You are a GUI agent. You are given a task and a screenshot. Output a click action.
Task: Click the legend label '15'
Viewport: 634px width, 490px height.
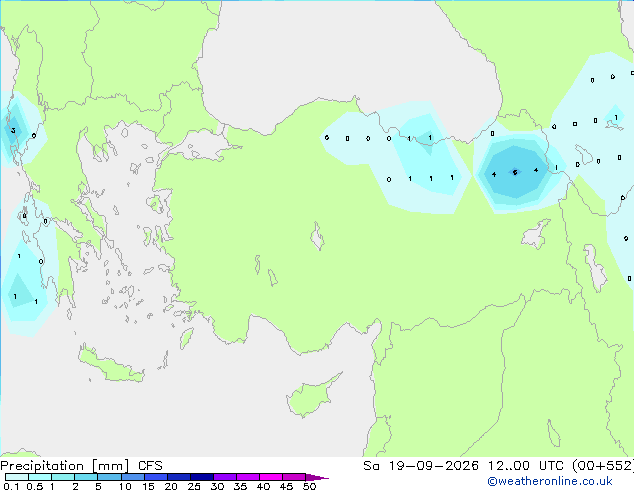(148, 486)
